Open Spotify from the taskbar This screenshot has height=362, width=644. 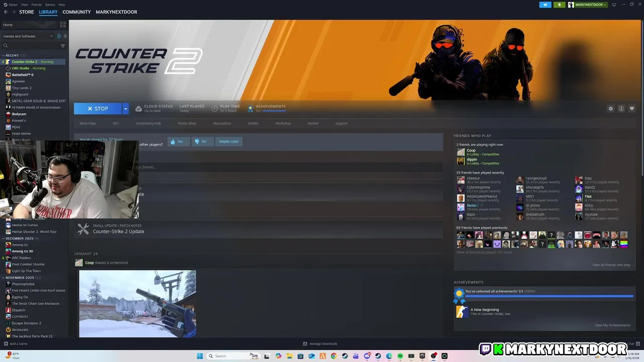pyautogui.click(x=400, y=356)
